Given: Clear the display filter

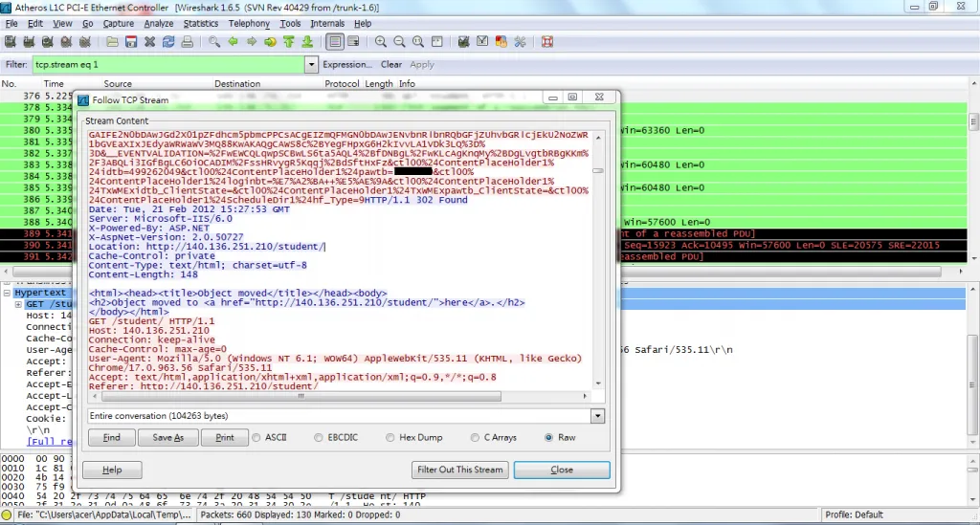Looking at the screenshot, I should 391,64.
